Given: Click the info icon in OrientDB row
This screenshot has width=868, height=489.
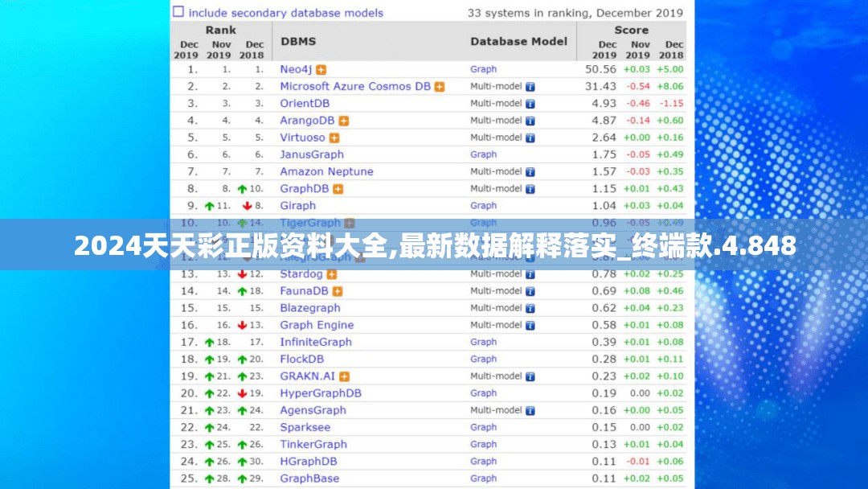Looking at the screenshot, I should point(530,104).
